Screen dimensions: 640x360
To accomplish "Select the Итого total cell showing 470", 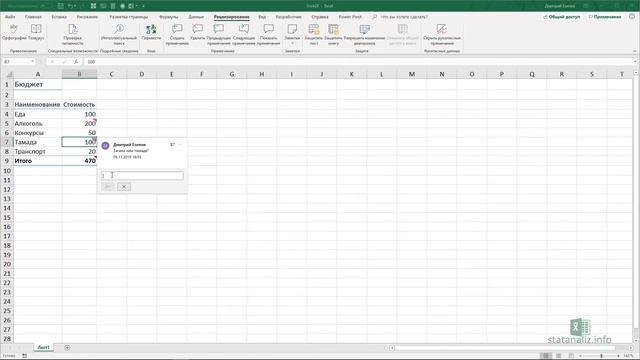I will click(79, 161).
